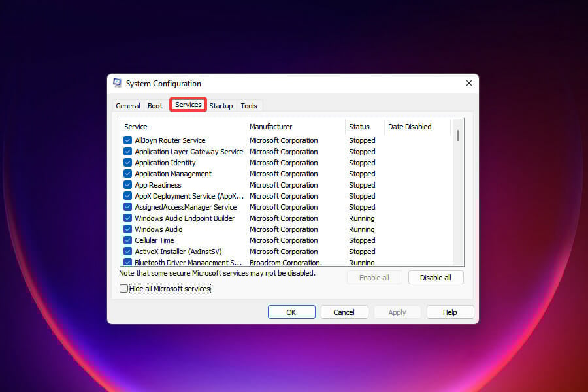Toggle the Application Identity checkbox
Image resolution: width=588 pixels, height=392 pixels.
127,163
